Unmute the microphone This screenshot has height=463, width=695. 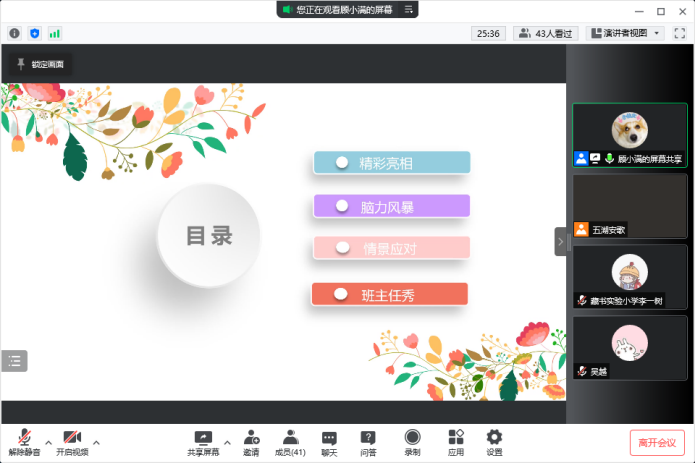coord(24,443)
